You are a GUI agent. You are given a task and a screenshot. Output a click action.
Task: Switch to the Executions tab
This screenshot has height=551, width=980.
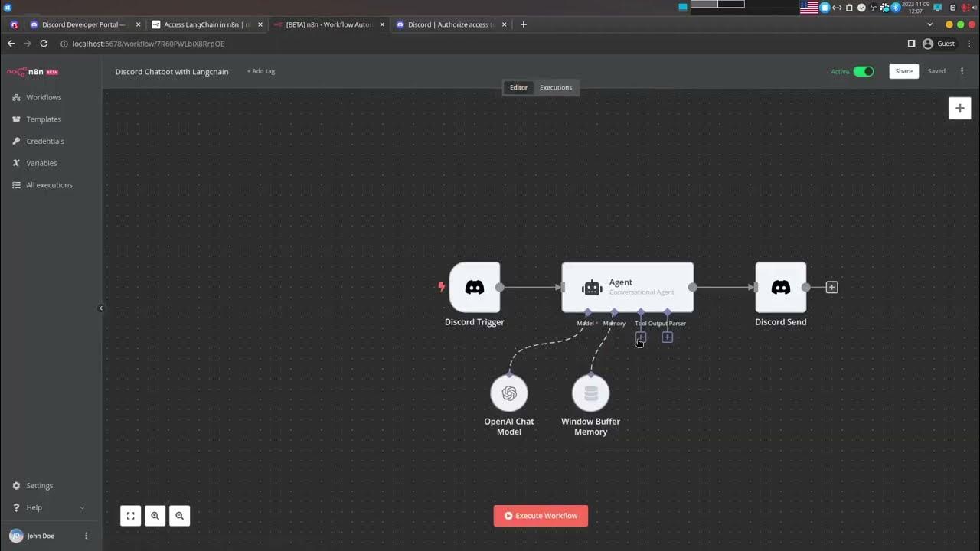click(x=556, y=87)
